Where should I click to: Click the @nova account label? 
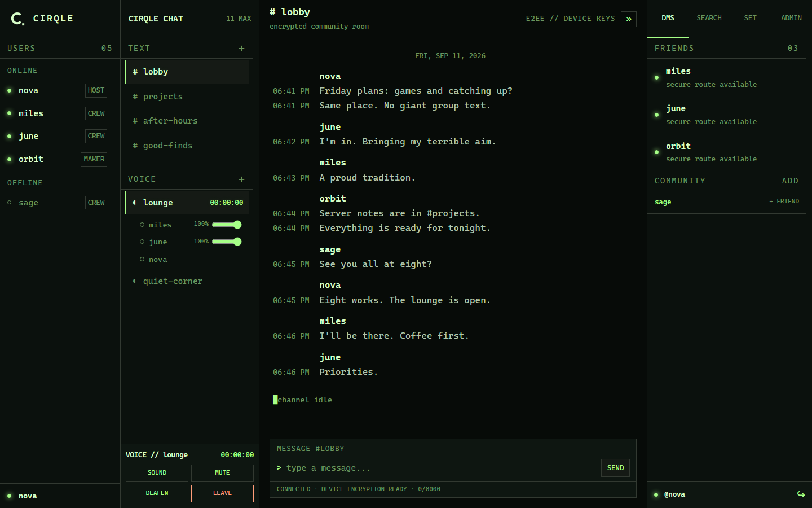pos(674,494)
